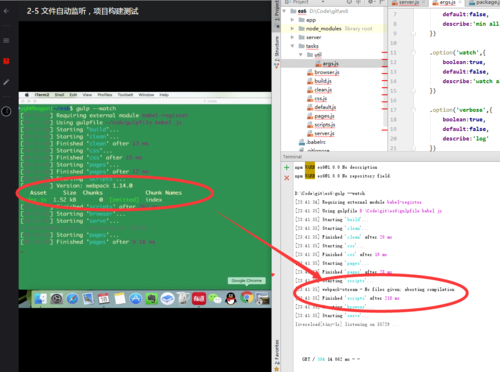The width and height of the screenshot is (500, 372).
Task: Click the red X icon in Terminal panel
Action: pyautogui.click(x=286, y=178)
